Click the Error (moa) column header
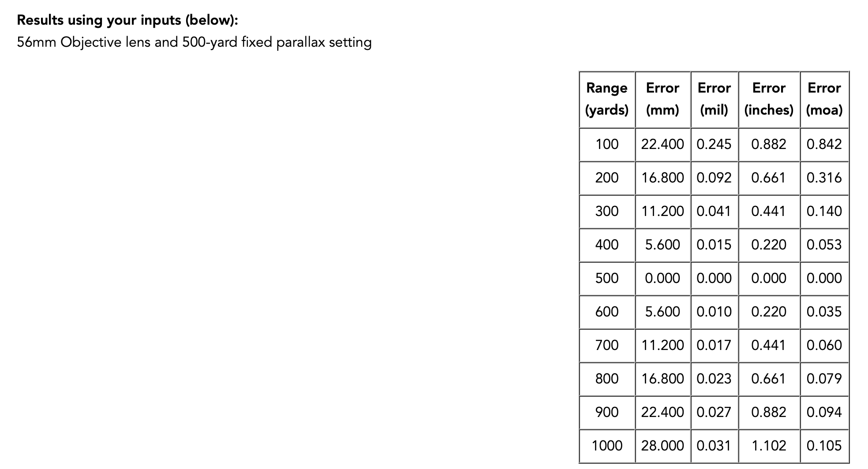868x469 pixels. (x=824, y=99)
